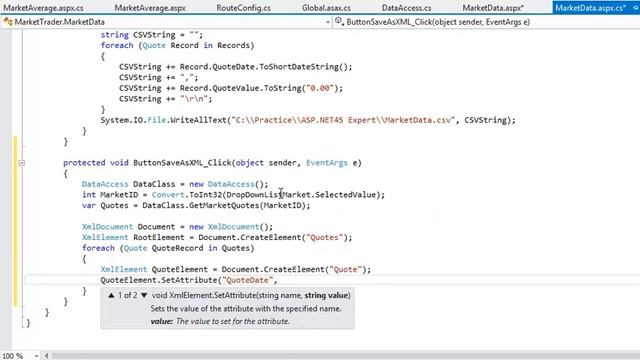Click the horizontal scrollbar track
The image size is (640, 360).
coord(345,356)
